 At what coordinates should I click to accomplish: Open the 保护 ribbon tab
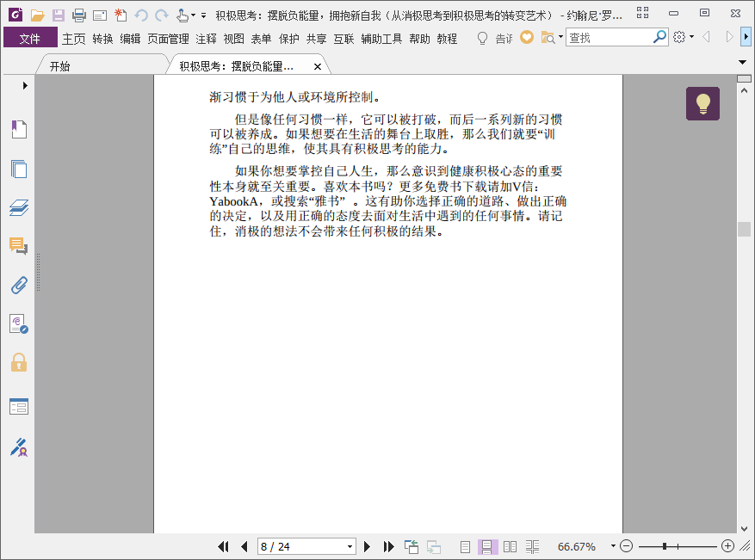click(289, 39)
